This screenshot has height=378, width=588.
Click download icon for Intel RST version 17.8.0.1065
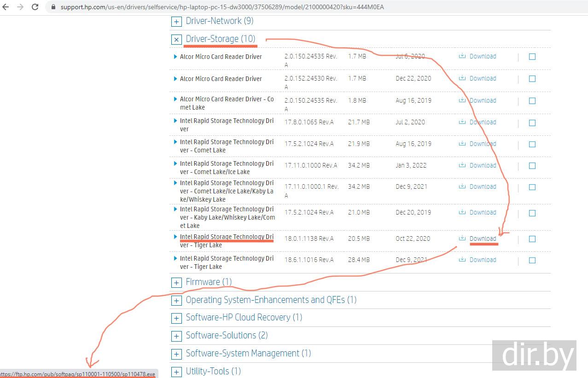tap(462, 122)
